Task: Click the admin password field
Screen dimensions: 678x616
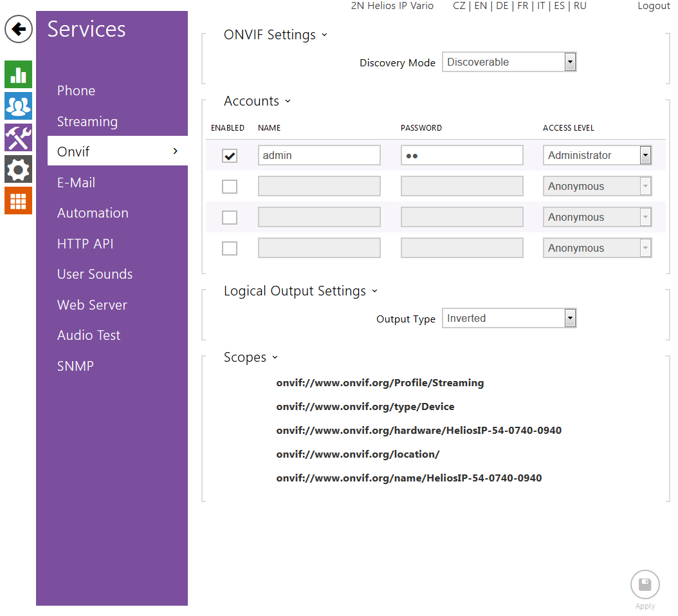Action: click(x=461, y=155)
